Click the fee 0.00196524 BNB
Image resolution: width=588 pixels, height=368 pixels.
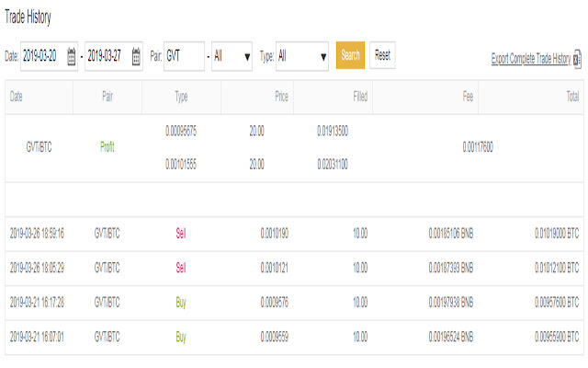(x=451, y=338)
